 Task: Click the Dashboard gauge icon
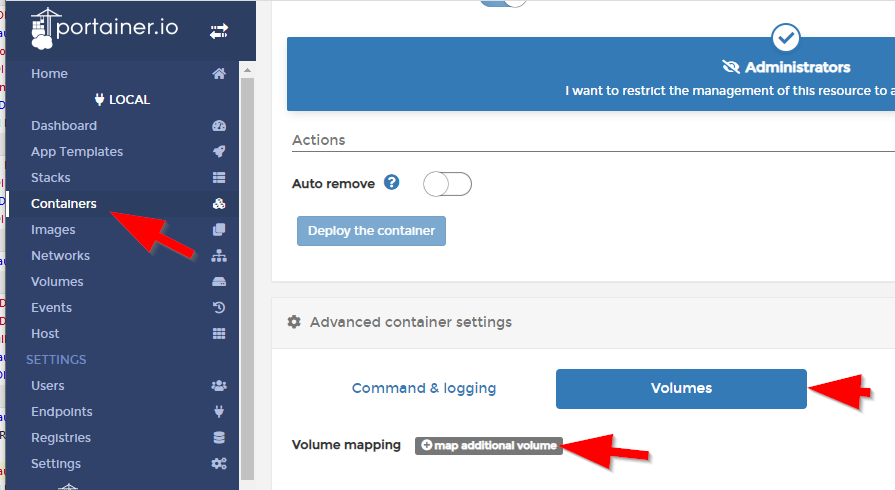219,126
